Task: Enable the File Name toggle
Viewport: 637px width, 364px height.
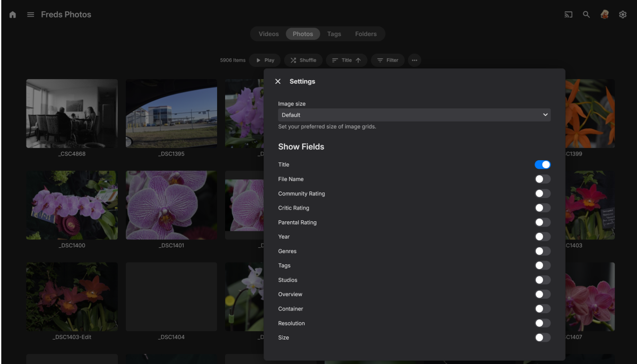Action: [543, 179]
